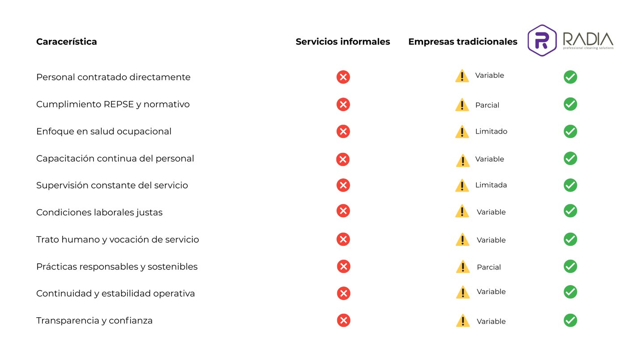Click the Servicios informales column header
The image size is (644, 362).
(343, 42)
